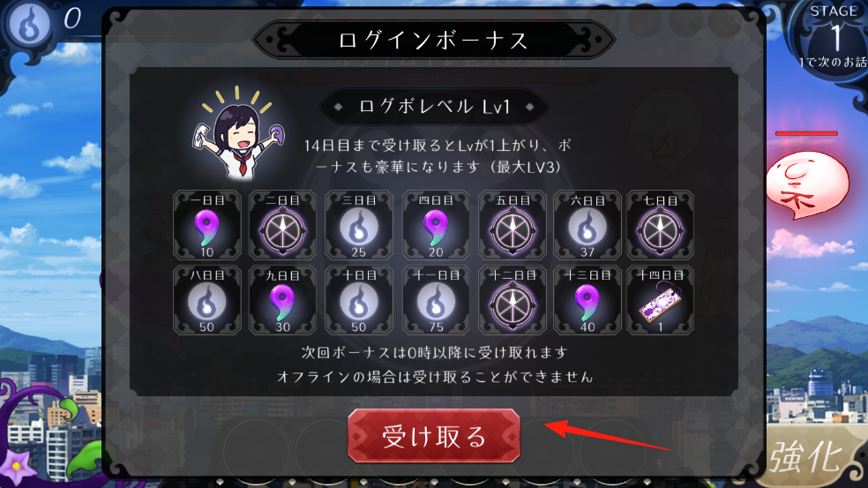Tap the blue flame currency counter icon
The width and height of the screenshot is (868, 488).
click(30, 23)
